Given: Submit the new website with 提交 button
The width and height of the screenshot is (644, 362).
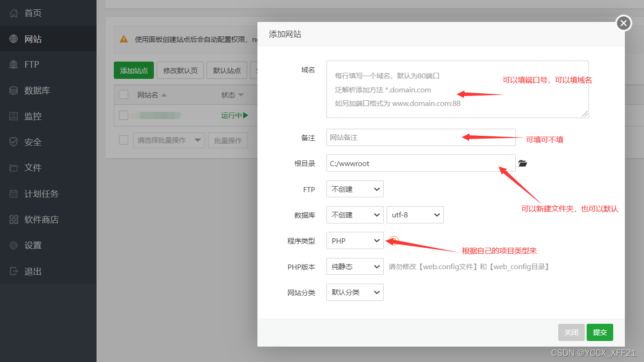Looking at the screenshot, I should [600, 332].
